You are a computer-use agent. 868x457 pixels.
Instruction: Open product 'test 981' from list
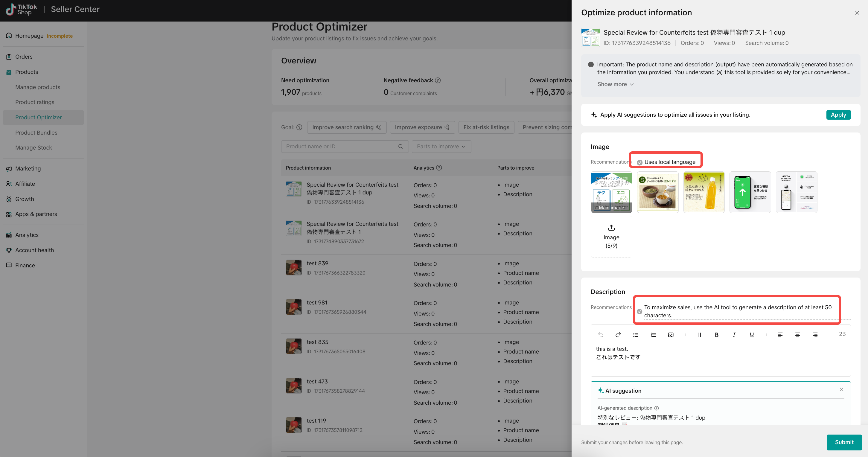coord(317,303)
